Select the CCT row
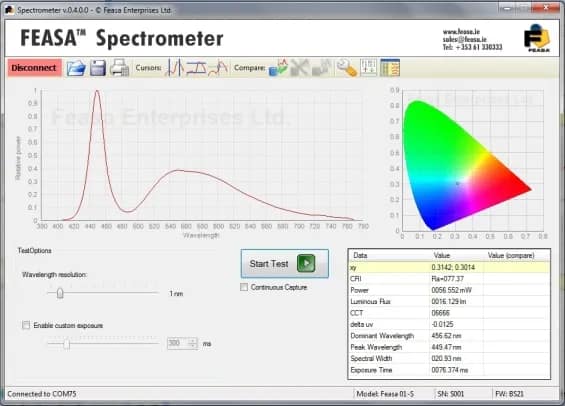The width and height of the screenshot is (565, 406). pyautogui.click(x=449, y=313)
